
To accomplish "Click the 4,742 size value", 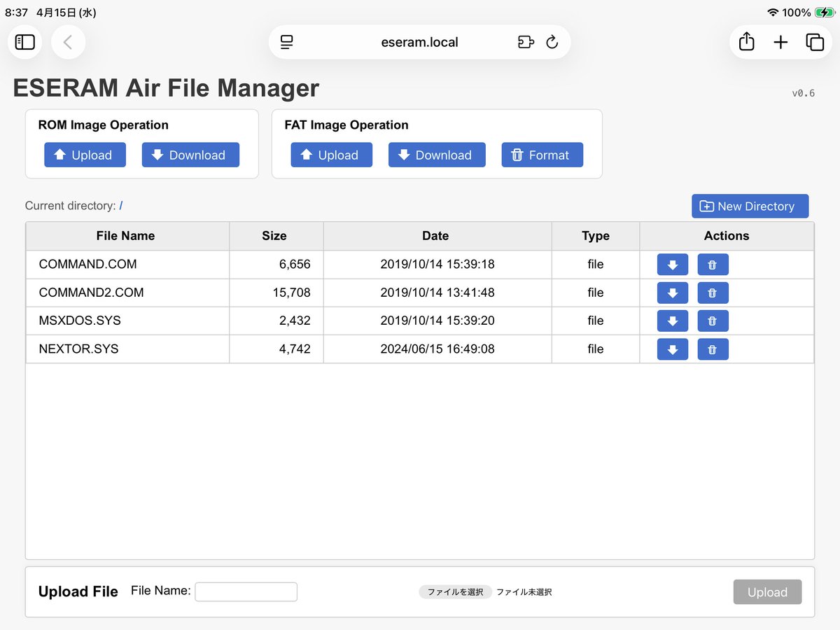I will click(295, 349).
